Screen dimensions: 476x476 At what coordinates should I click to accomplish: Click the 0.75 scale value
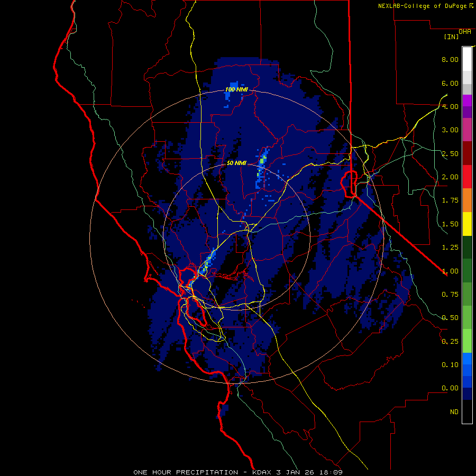(x=450, y=295)
